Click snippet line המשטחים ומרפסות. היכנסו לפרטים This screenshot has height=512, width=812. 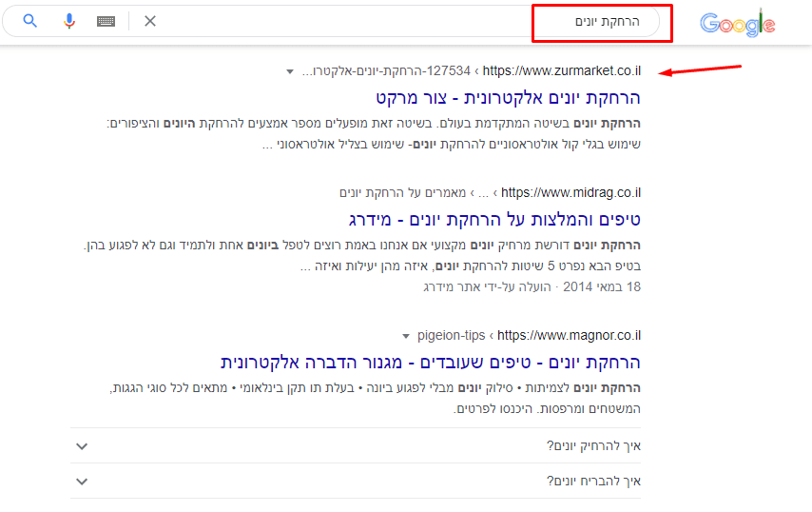[547, 408]
